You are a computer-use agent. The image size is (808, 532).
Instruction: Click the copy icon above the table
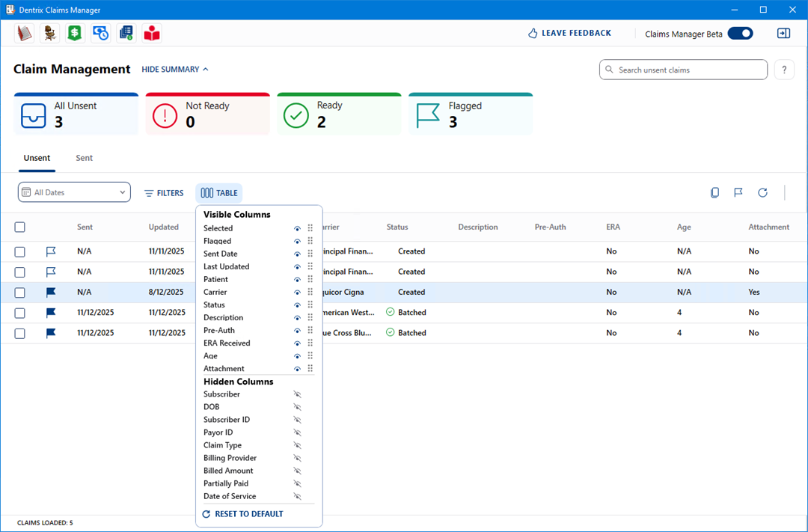click(714, 193)
